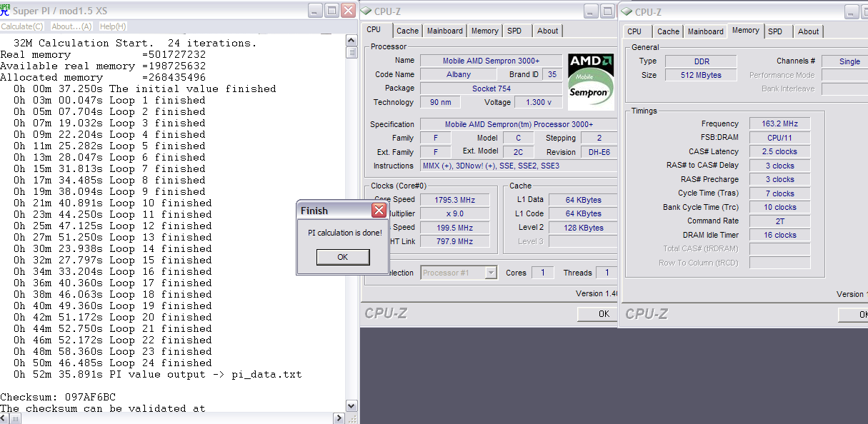Open the Calculate(C) menu in Super PI
This screenshot has width=868, height=424.
click(21, 26)
